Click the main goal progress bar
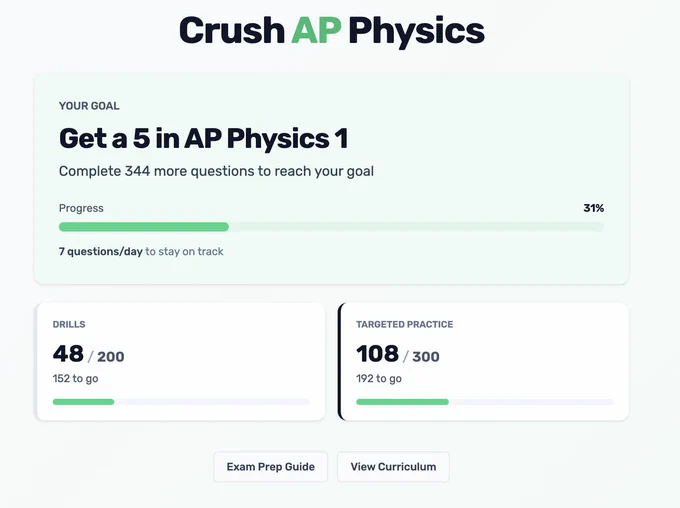The width and height of the screenshot is (680, 508). pyautogui.click(x=331, y=227)
